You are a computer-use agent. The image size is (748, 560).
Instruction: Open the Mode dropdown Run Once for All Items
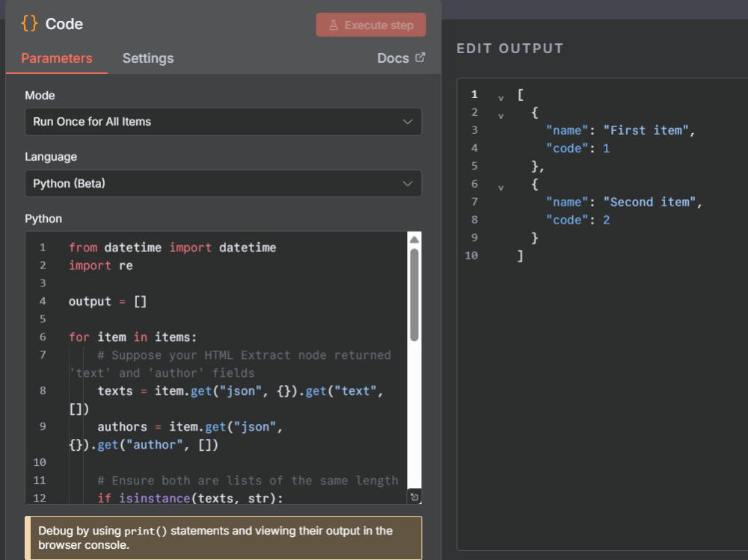coord(223,122)
